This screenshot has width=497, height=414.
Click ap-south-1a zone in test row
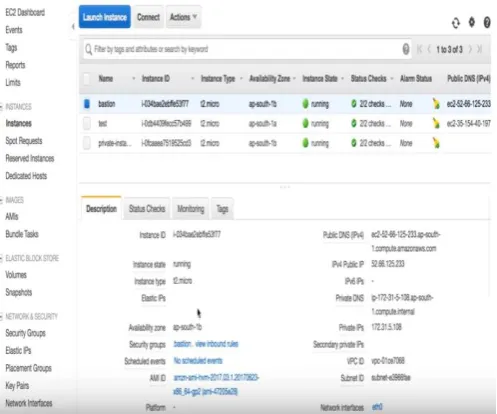263,124
